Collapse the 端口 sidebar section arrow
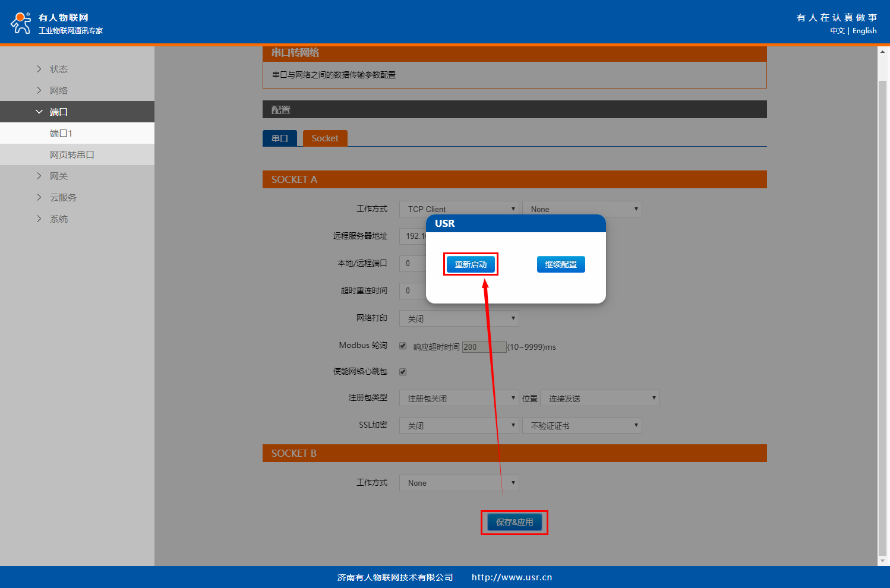Image resolution: width=890 pixels, height=588 pixels. (39, 112)
